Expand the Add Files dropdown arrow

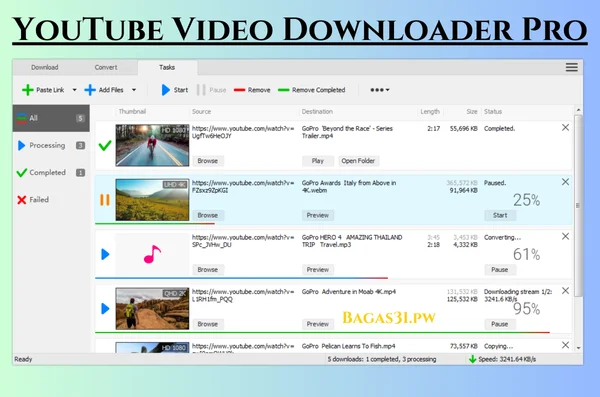point(134,90)
